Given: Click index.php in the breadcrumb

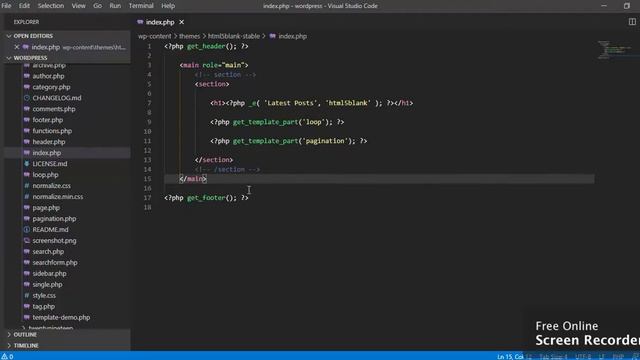Looking at the screenshot, I should 293,36.
